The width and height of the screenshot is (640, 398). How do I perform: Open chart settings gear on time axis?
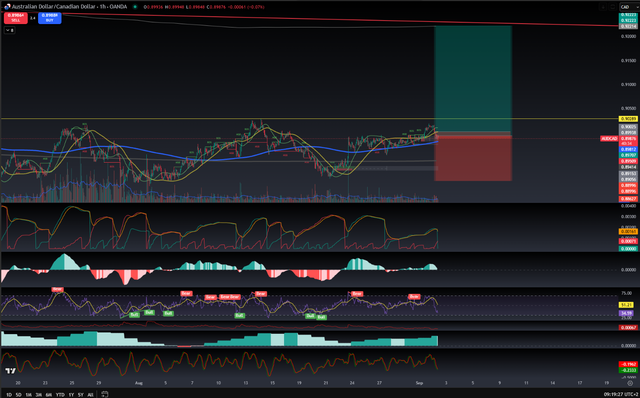[630, 383]
